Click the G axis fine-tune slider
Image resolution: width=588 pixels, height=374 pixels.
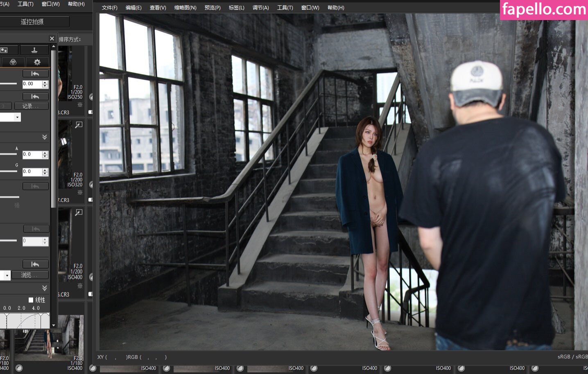pyautogui.click(x=8, y=171)
